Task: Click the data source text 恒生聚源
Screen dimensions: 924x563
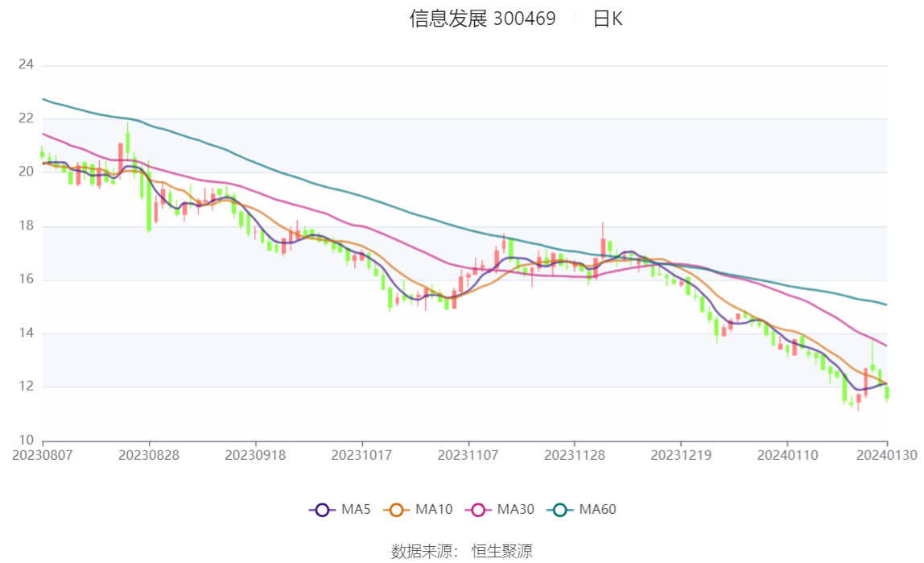Action: pos(502,551)
